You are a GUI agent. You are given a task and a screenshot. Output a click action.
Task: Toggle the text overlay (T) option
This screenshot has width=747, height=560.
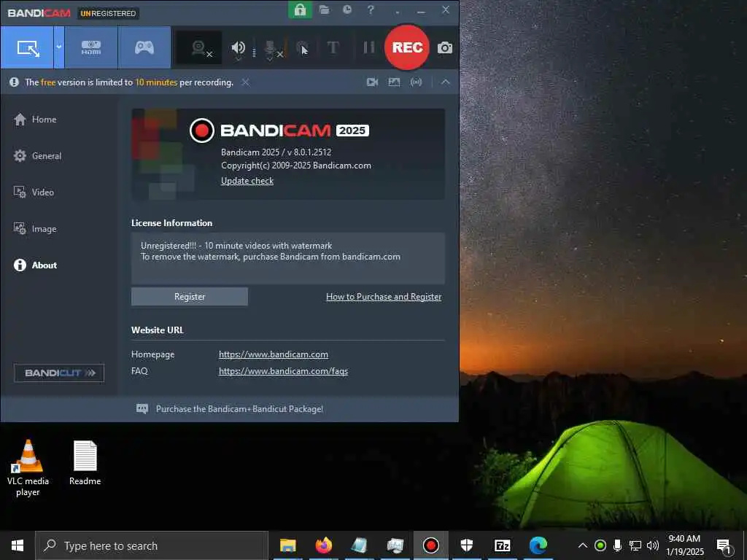pyautogui.click(x=333, y=47)
